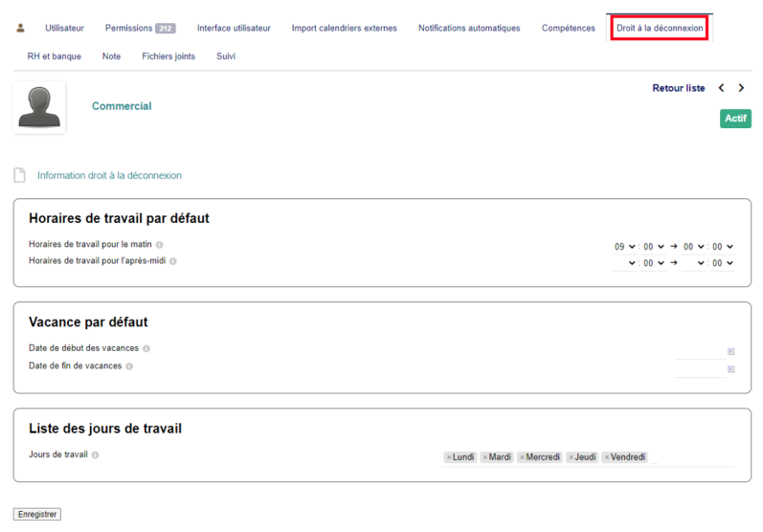Toggle the green Actif status badge
The height and width of the screenshot is (532, 763).
tap(735, 119)
